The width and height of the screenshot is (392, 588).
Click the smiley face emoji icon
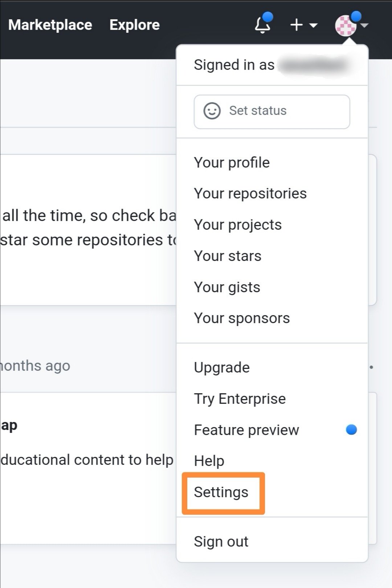pos(212,111)
